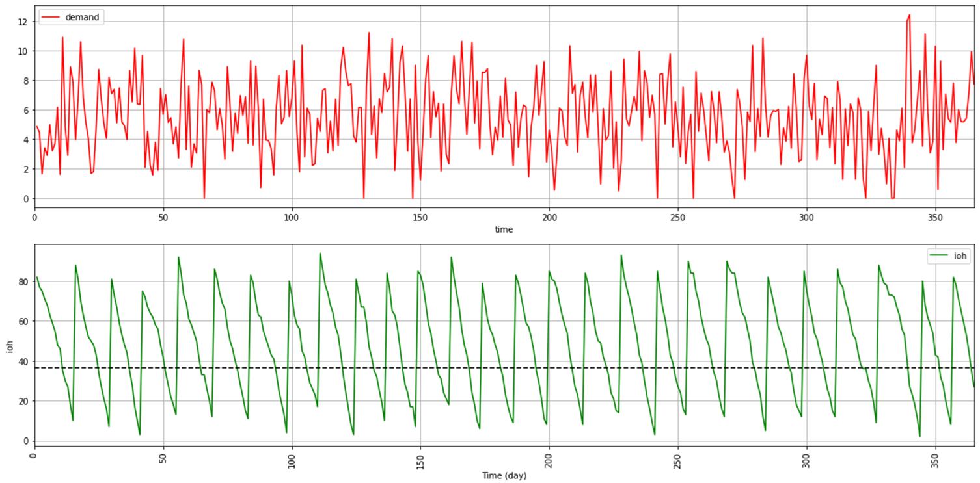Screen dimensions: 980x483
Task: Click the deepest green ioh trough near the right
Action: [919, 436]
